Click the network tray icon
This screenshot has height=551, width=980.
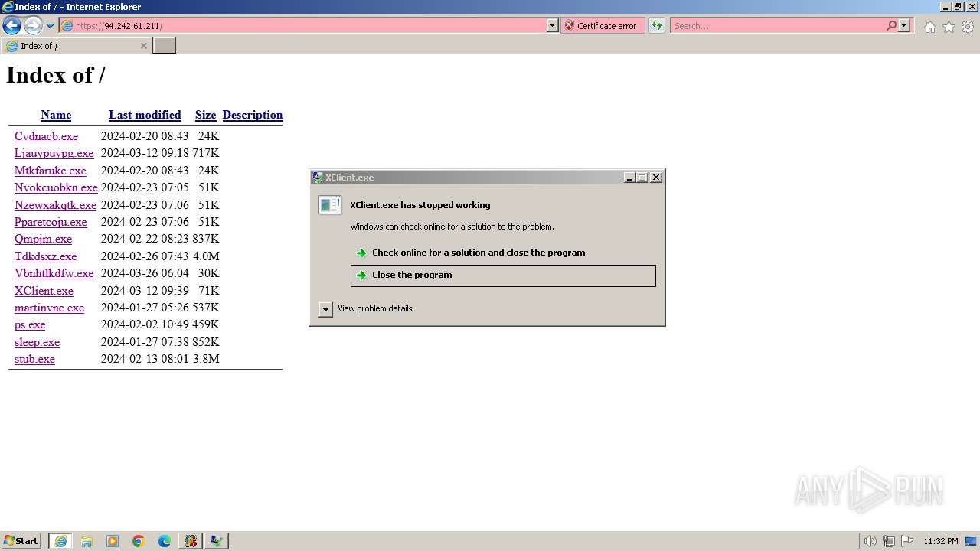click(889, 541)
